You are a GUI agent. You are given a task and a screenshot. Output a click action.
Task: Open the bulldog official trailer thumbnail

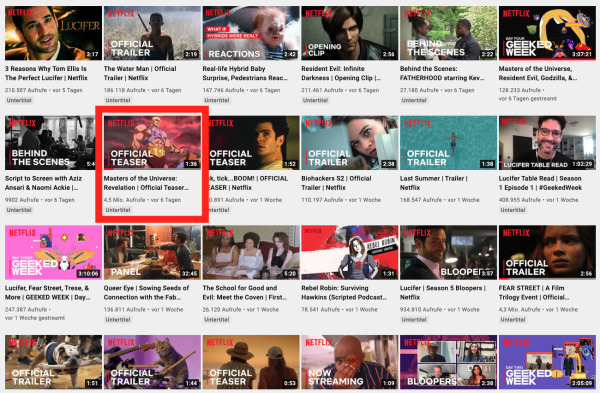click(54, 362)
